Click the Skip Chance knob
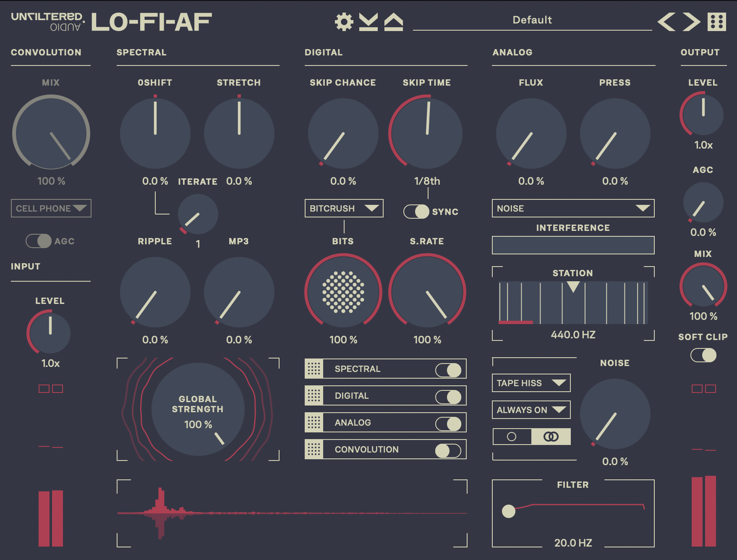 pyautogui.click(x=343, y=133)
